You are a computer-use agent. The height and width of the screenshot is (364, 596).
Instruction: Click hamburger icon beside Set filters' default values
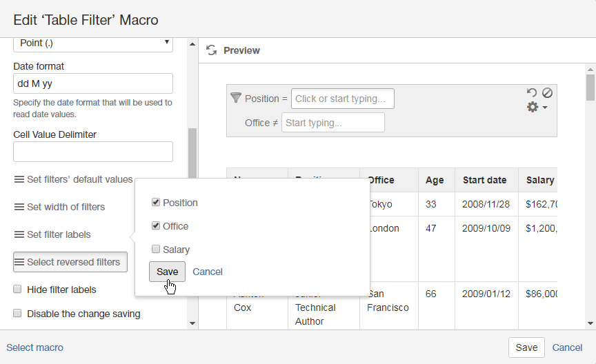[x=19, y=179]
